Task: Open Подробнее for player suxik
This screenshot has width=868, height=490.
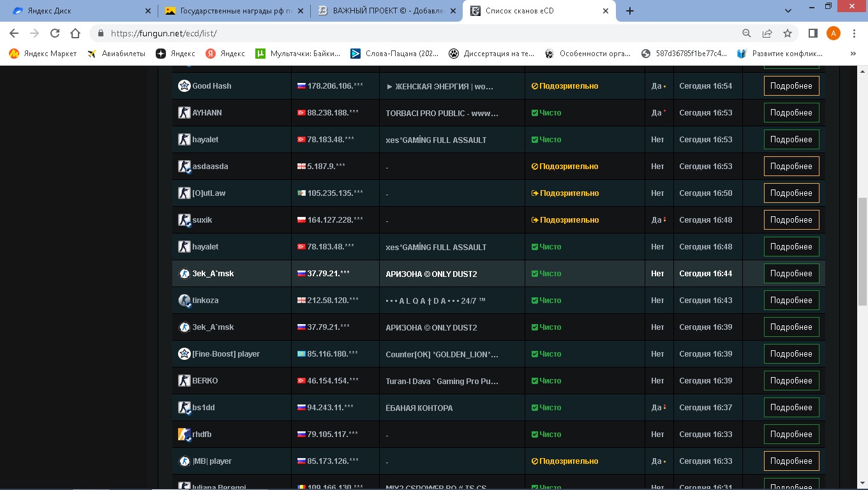Action: [x=791, y=220]
